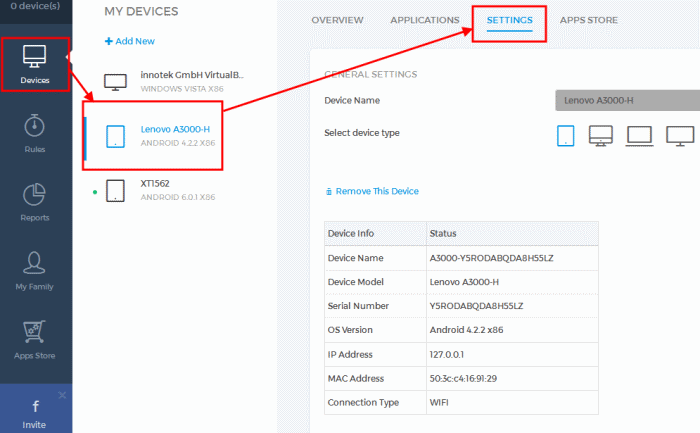This screenshot has height=433, width=700.
Task: Click the Lenovo tablet device icon
Action: pos(115,136)
